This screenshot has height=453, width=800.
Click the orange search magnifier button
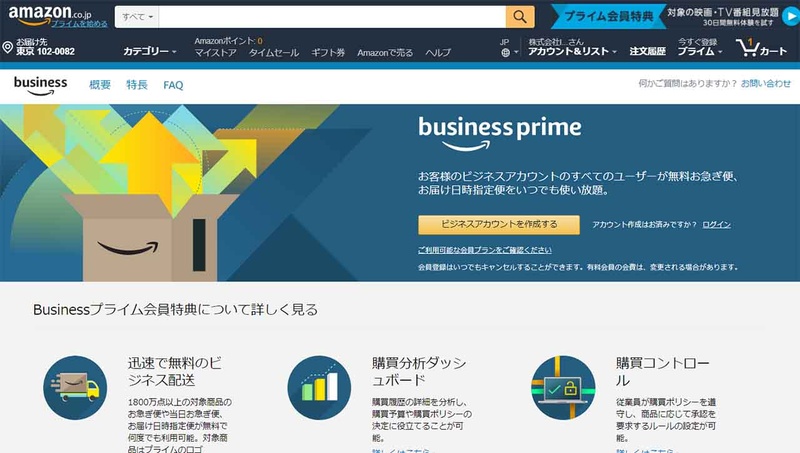point(520,17)
